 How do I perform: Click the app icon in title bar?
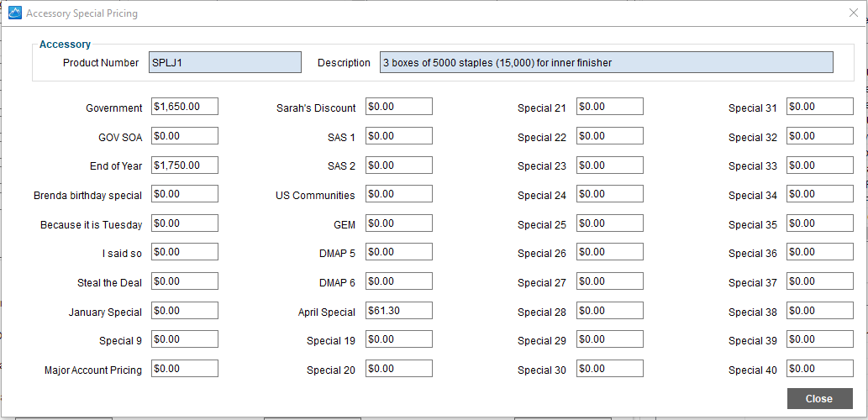[15, 13]
